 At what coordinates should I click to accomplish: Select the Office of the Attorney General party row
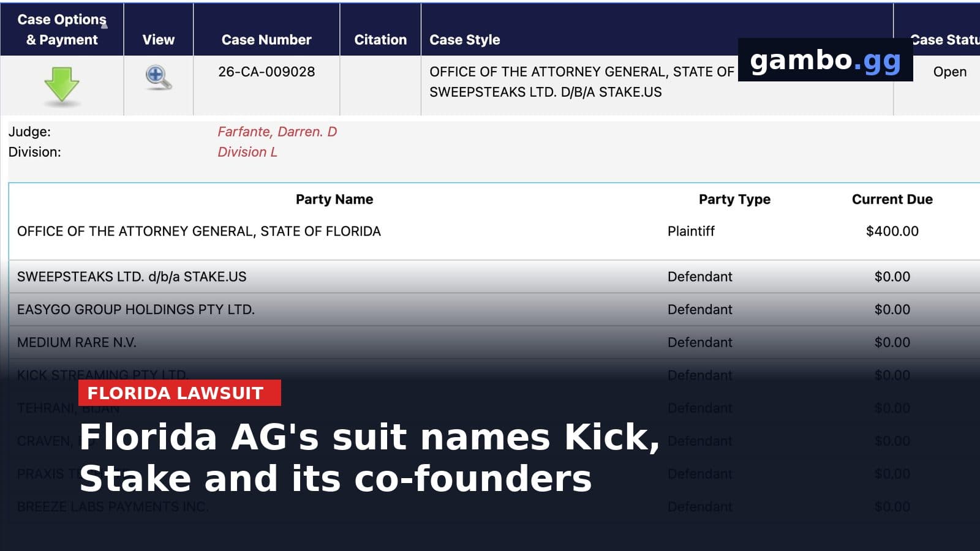tap(494, 231)
